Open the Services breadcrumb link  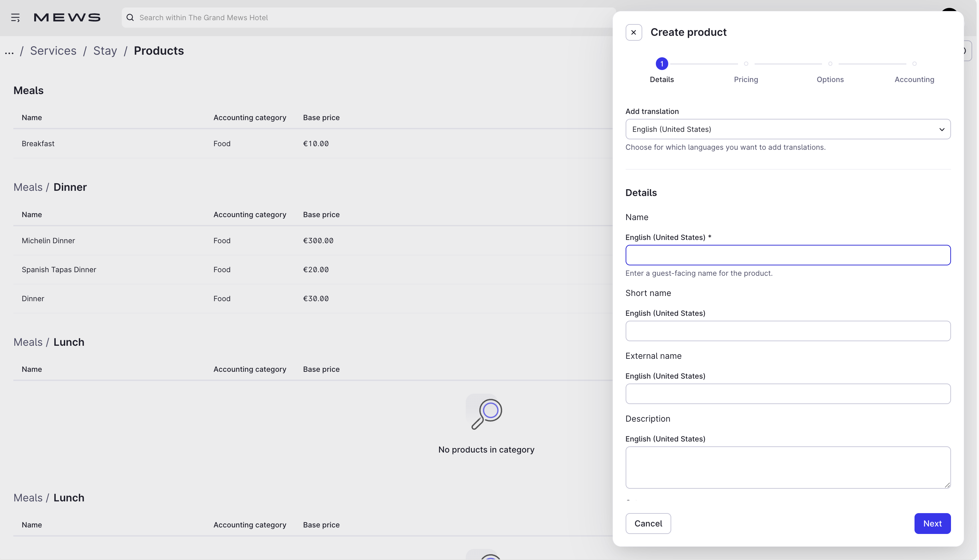point(53,51)
